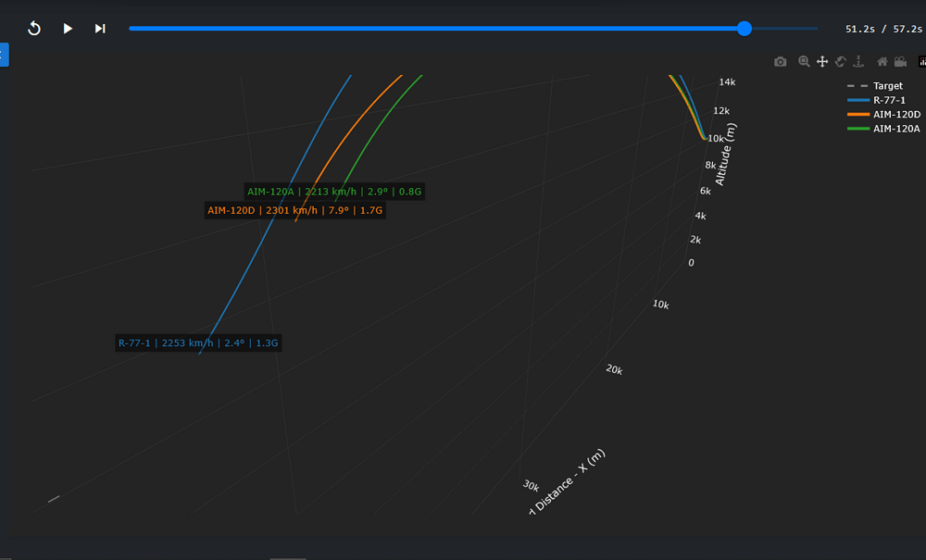926x560 pixels.
Task: Toggle the Target trace in legend
Action: pos(887,86)
